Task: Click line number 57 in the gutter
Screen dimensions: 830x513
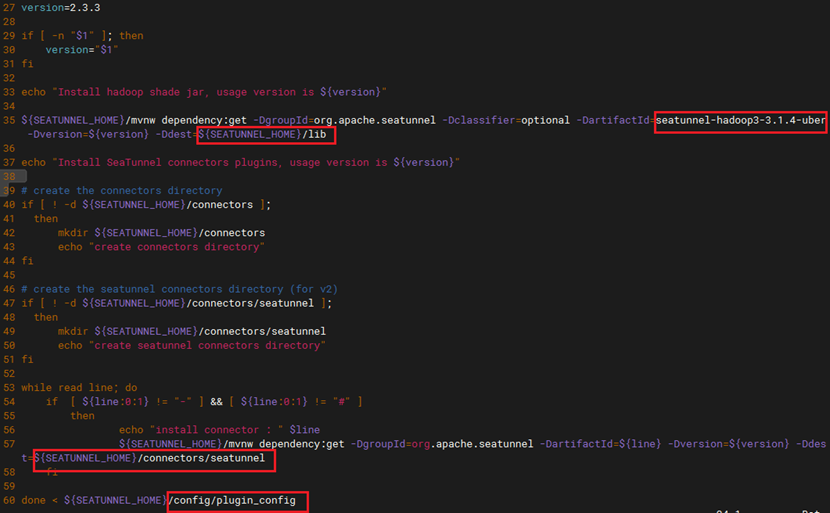Action: point(9,444)
